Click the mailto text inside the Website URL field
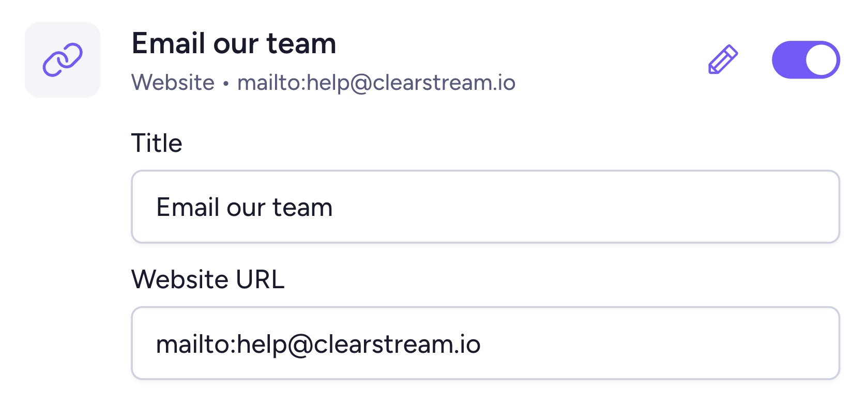This screenshot has height=407, width=868. (x=318, y=344)
